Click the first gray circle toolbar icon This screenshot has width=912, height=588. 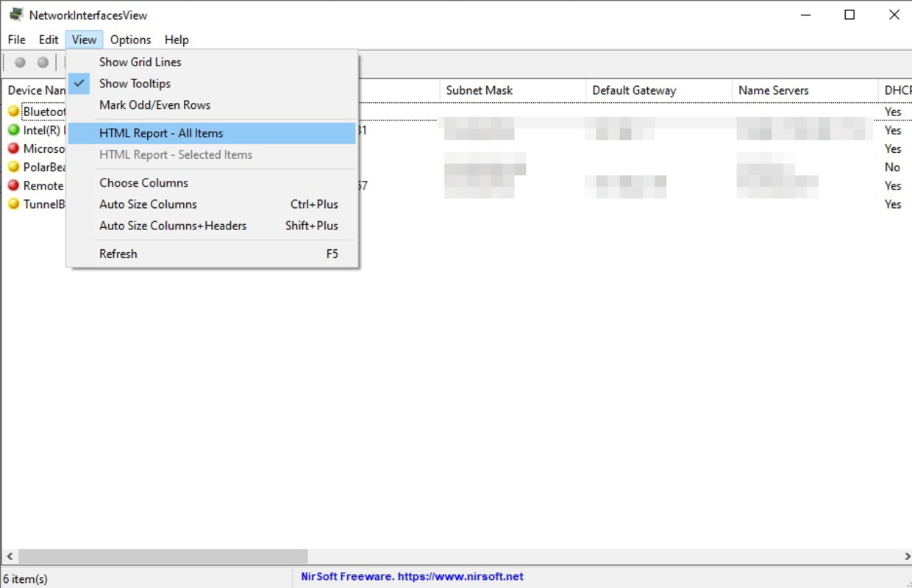point(20,63)
